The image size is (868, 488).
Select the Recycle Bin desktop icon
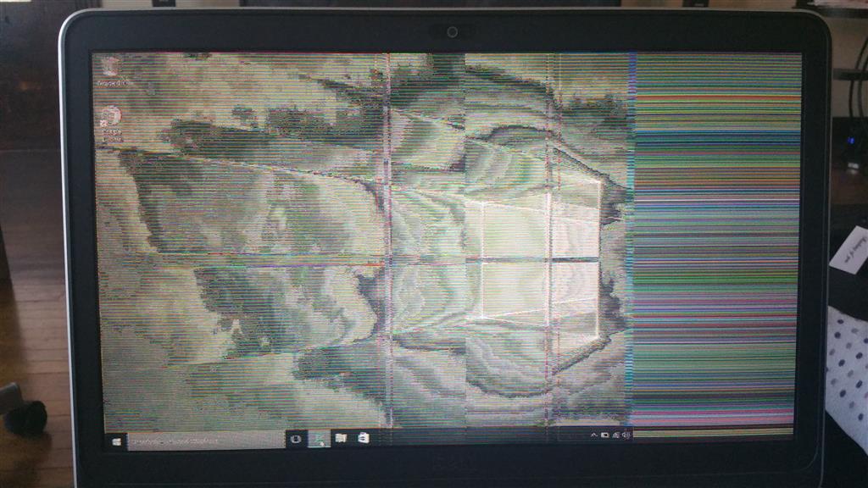pyautogui.click(x=112, y=72)
